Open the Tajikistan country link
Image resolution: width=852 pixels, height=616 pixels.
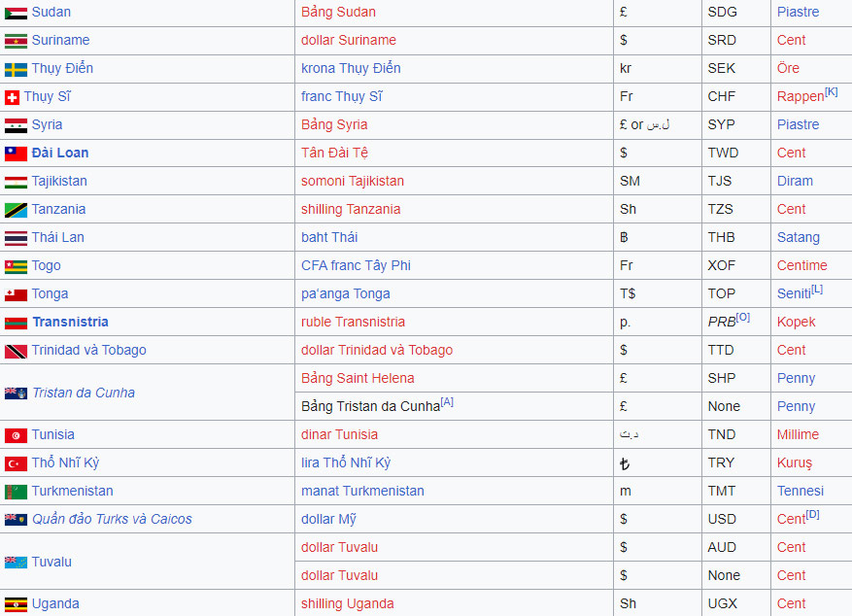pyautogui.click(x=59, y=181)
